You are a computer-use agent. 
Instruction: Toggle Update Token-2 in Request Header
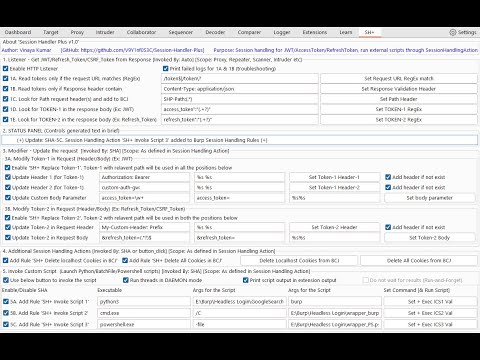[x=7, y=227]
